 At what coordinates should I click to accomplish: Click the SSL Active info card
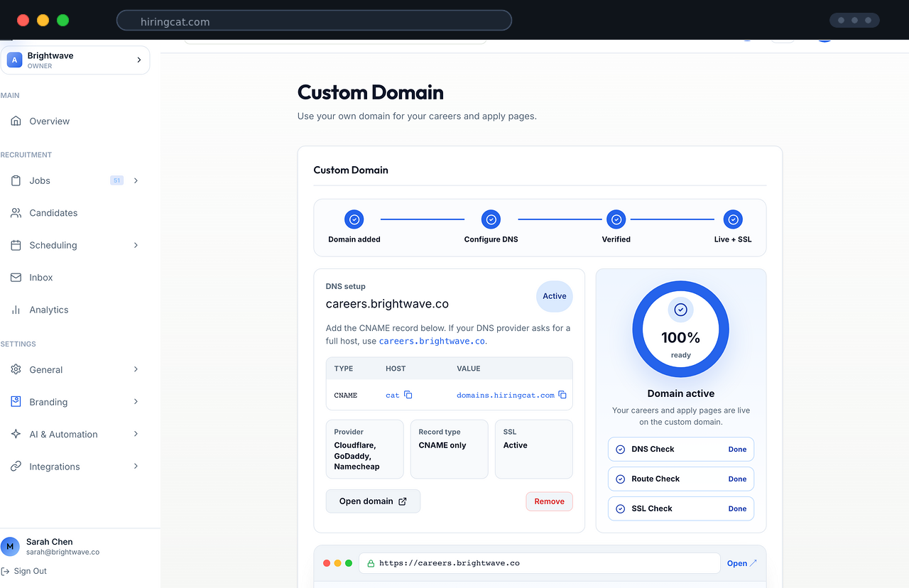[x=533, y=450]
